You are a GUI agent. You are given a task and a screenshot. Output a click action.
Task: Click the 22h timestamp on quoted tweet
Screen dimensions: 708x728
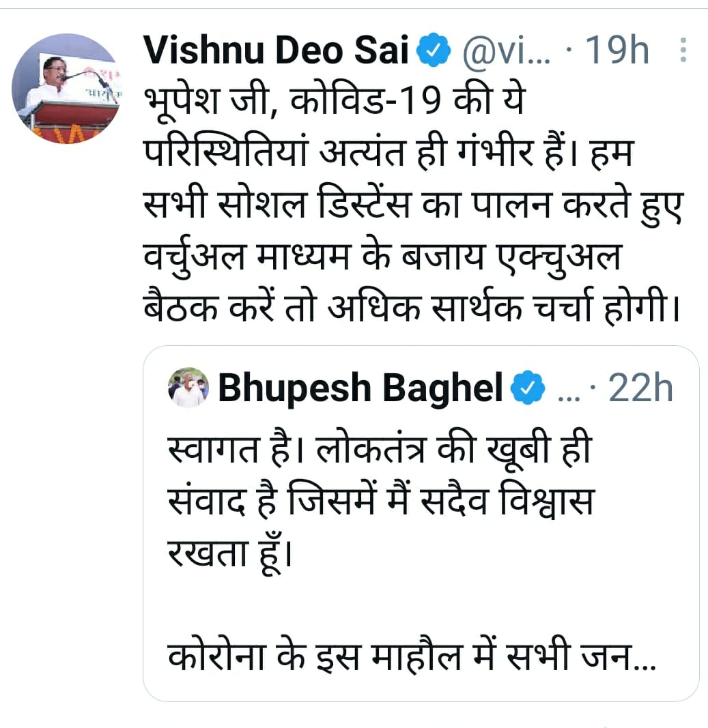[x=640, y=388]
